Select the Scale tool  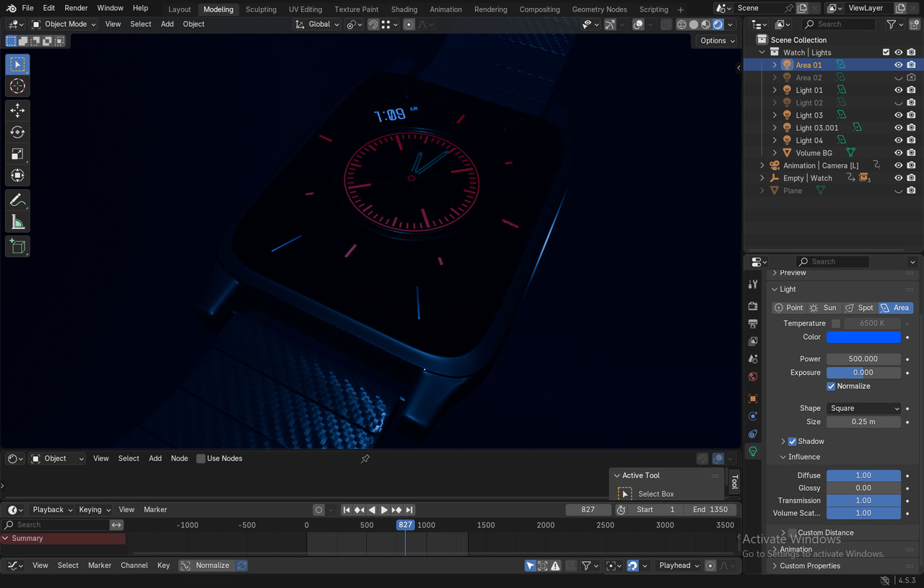(18, 154)
